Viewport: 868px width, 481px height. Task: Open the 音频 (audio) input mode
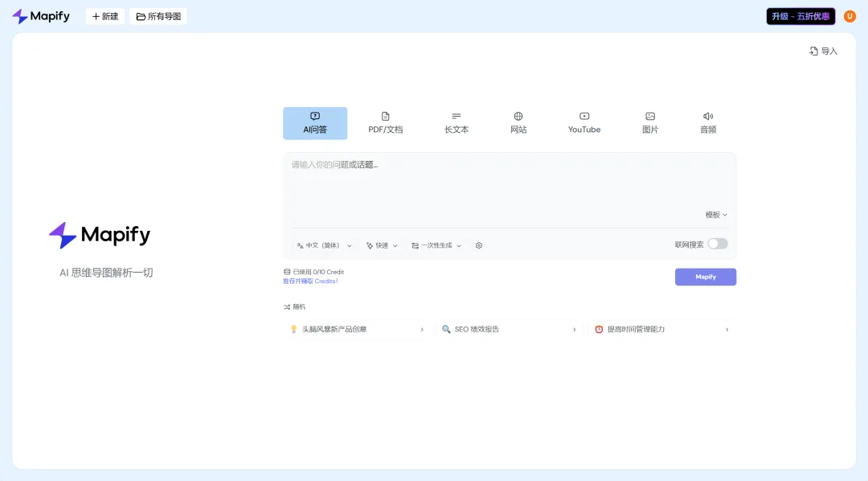(707, 122)
